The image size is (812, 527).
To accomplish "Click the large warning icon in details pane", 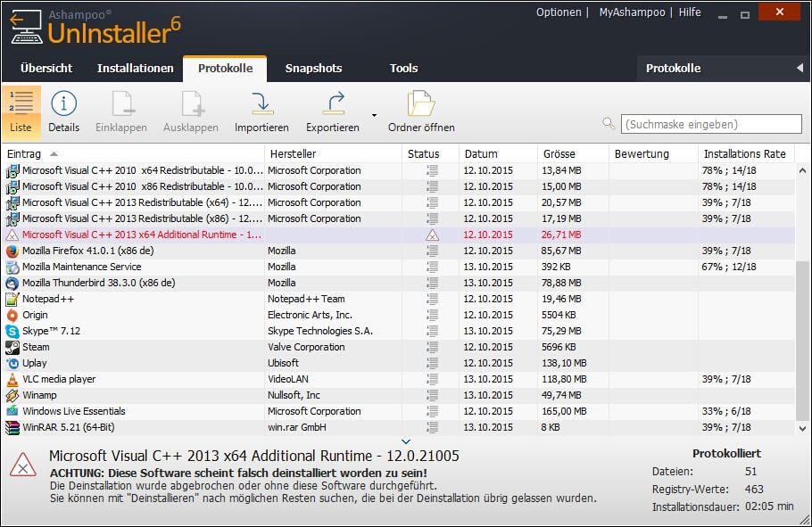I will 23,465.
